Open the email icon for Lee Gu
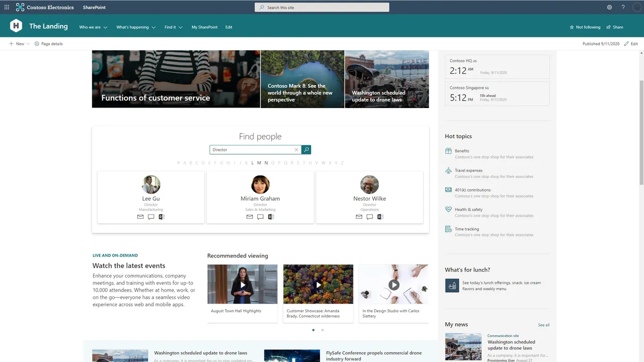This screenshot has width=644, height=362. (x=140, y=217)
